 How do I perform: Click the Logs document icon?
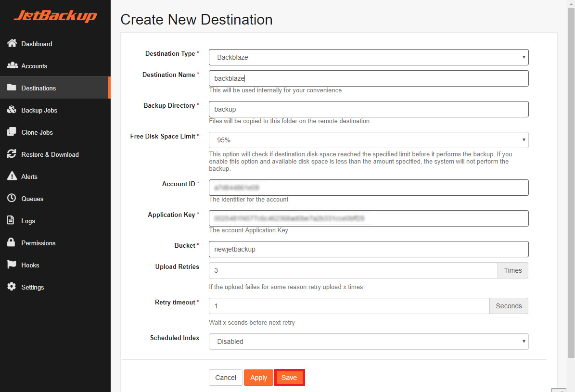[11, 220]
